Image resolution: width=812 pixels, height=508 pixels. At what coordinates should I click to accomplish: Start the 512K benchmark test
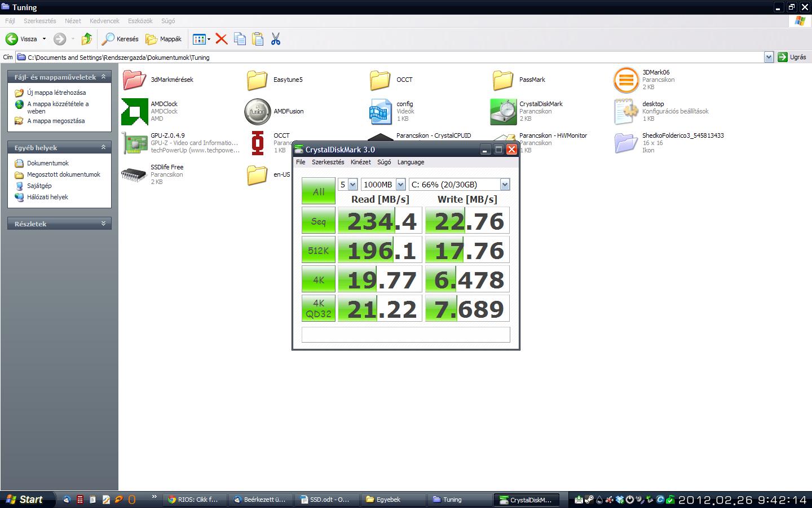pos(319,249)
